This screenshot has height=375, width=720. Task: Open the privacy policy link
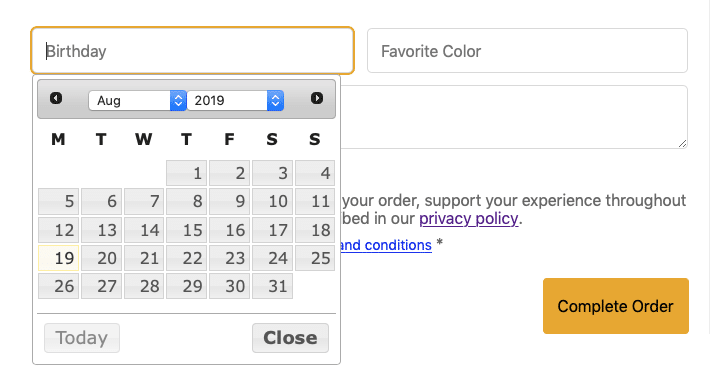pos(468,218)
